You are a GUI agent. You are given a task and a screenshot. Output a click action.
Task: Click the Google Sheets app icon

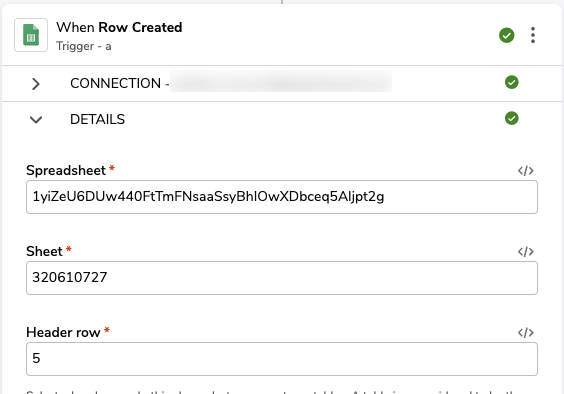[x=31, y=35]
